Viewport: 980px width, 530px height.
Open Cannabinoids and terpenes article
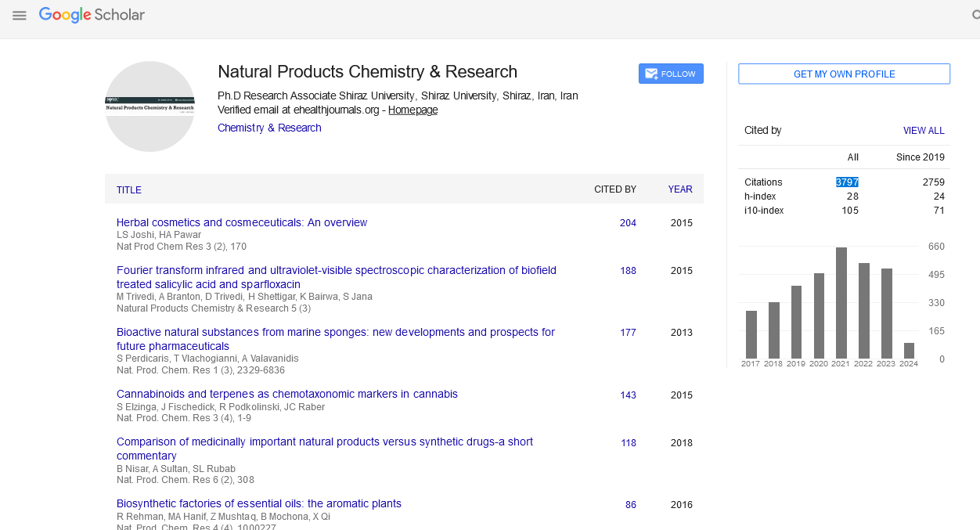coord(287,394)
